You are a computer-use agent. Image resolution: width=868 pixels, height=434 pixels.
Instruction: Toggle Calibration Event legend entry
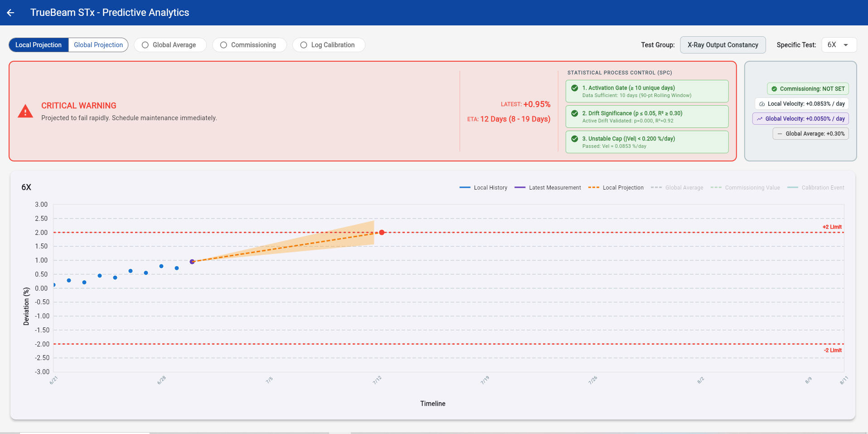click(x=815, y=188)
